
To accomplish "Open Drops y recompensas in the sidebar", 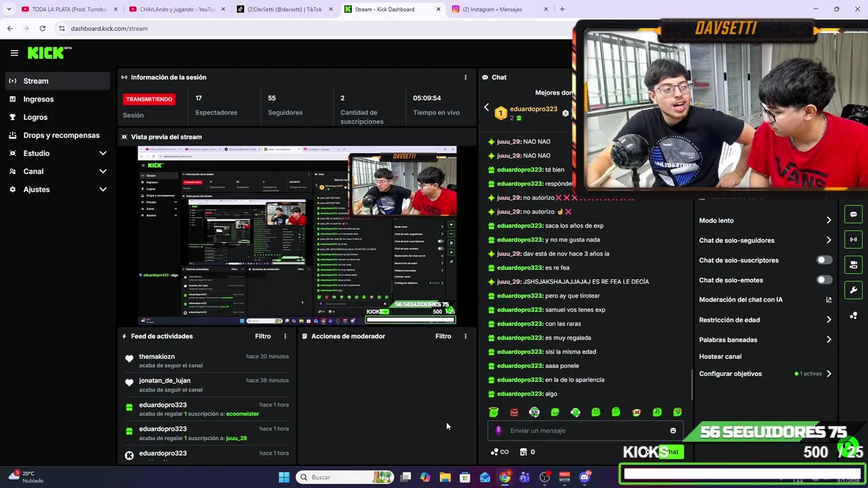I will (58, 135).
